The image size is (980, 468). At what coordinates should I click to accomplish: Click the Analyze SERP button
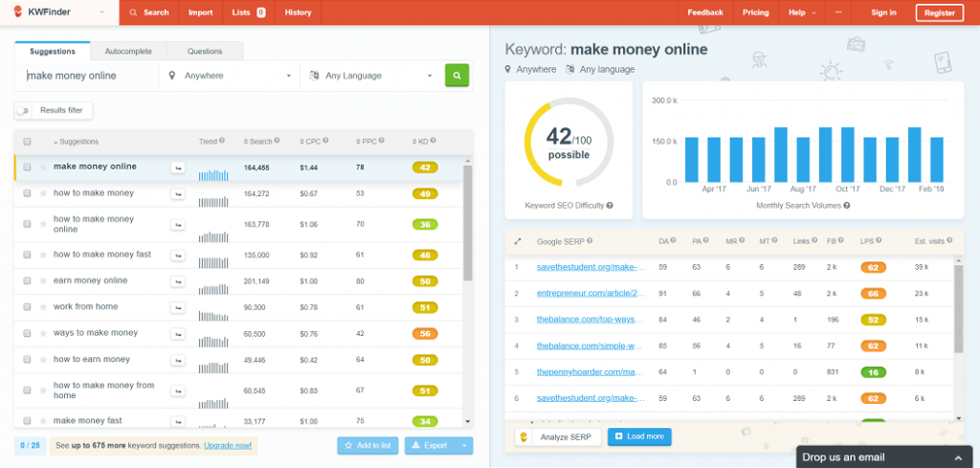(558, 436)
